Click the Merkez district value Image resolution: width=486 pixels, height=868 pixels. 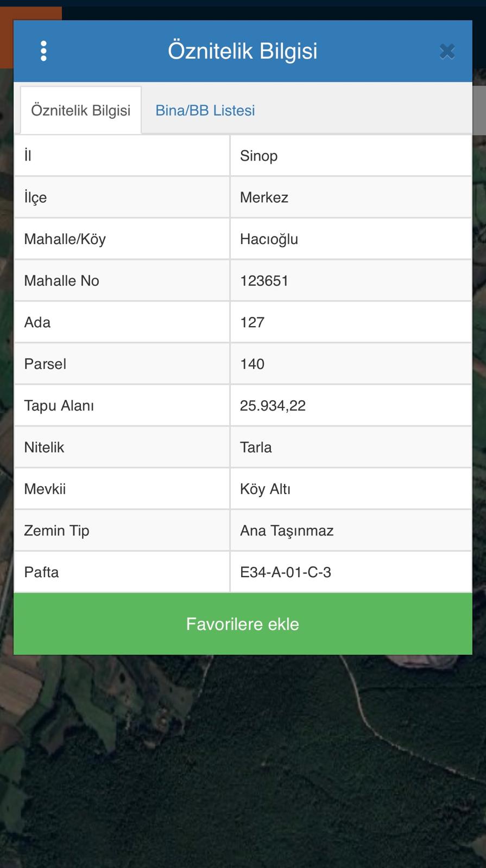click(264, 197)
